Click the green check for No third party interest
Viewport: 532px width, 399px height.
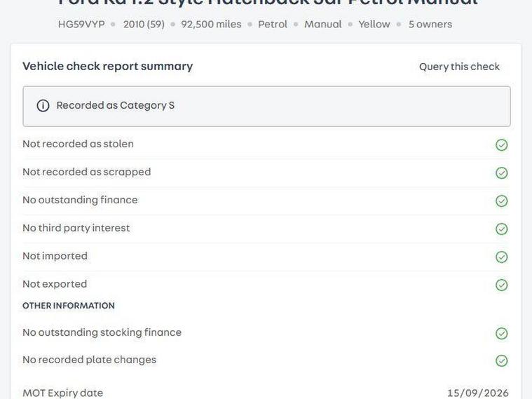pyautogui.click(x=501, y=229)
